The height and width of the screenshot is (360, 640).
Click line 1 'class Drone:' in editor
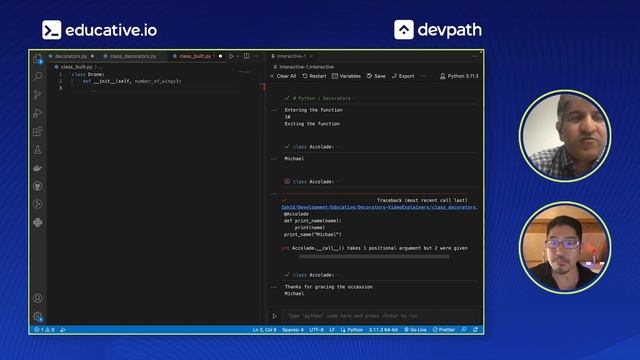[x=88, y=74]
